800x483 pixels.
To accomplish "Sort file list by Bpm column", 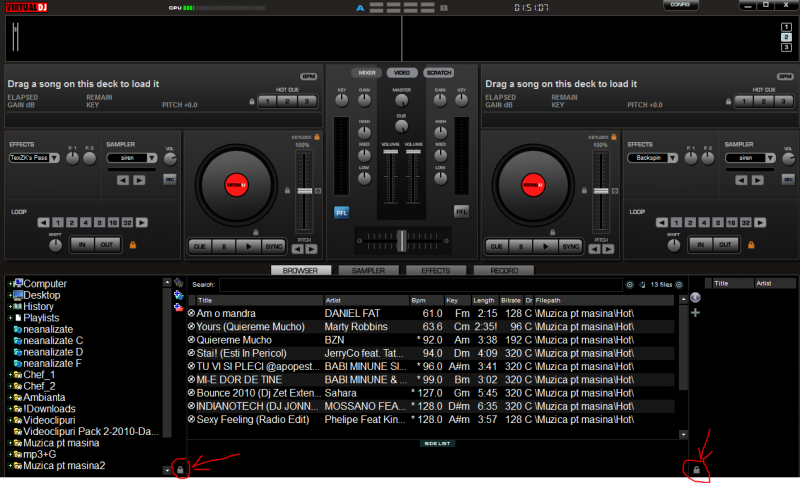I will click(427, 300).
